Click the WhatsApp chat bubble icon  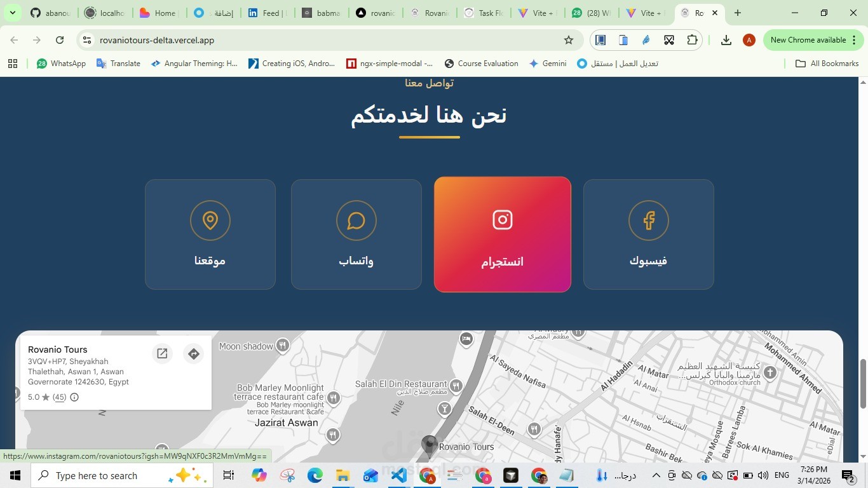356,220
